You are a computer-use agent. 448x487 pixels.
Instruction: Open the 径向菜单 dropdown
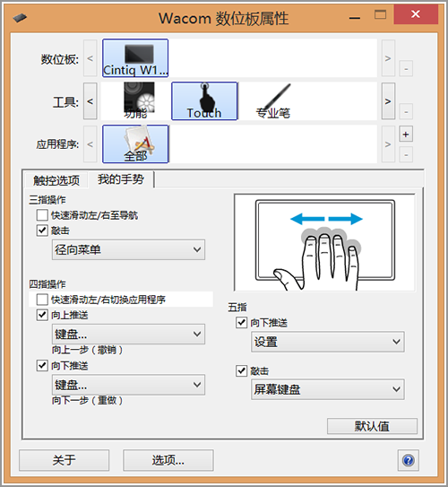tap(128, 249)
